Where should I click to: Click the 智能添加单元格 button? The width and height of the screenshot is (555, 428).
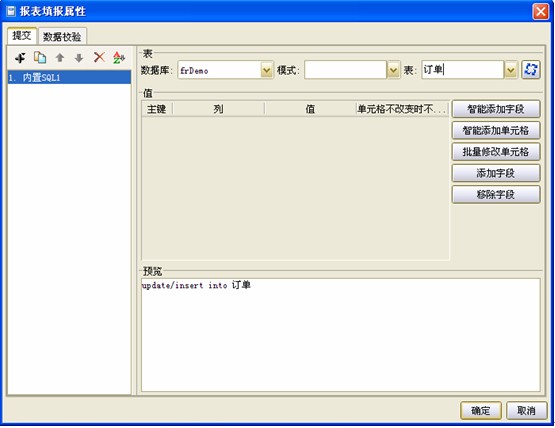[x=496, y=130]
